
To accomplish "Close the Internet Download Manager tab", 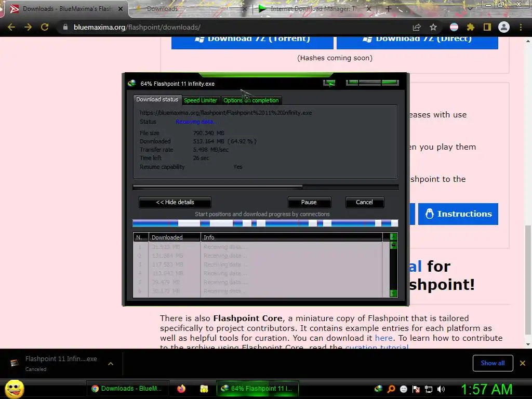I will tap(369, 9).
